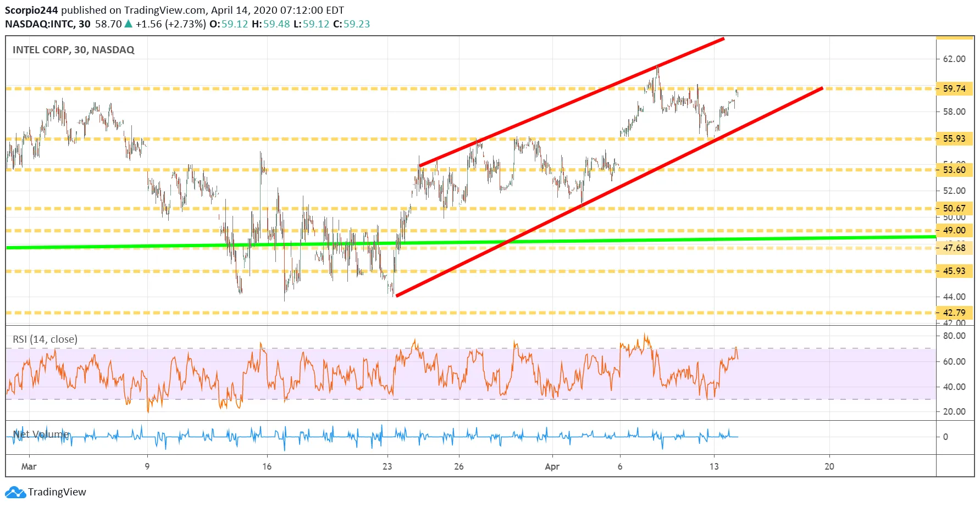
Task: Select the 59.74 price level label
Action: pyautogui.click(x=954, y=88)
